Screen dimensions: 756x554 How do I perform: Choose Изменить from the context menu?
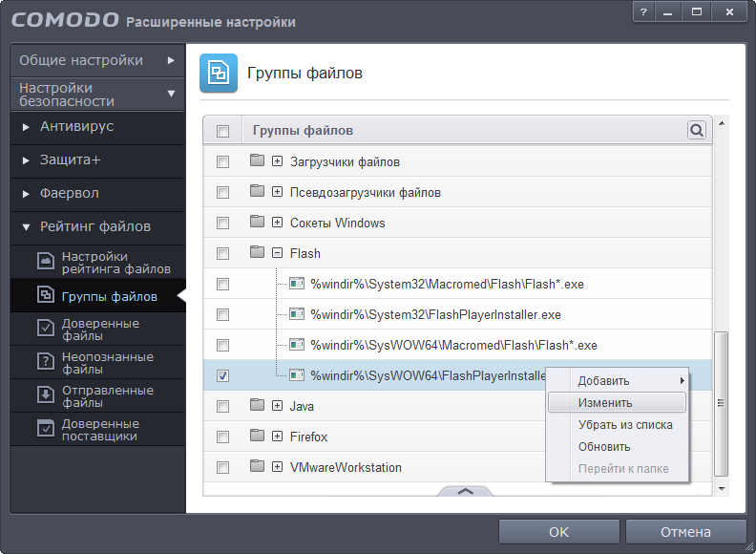(605, 403)
